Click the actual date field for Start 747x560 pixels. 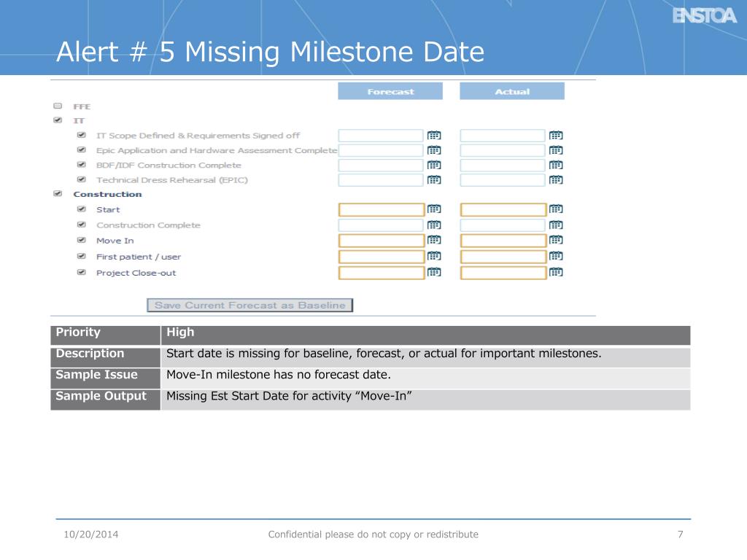[x=503, y=209]
